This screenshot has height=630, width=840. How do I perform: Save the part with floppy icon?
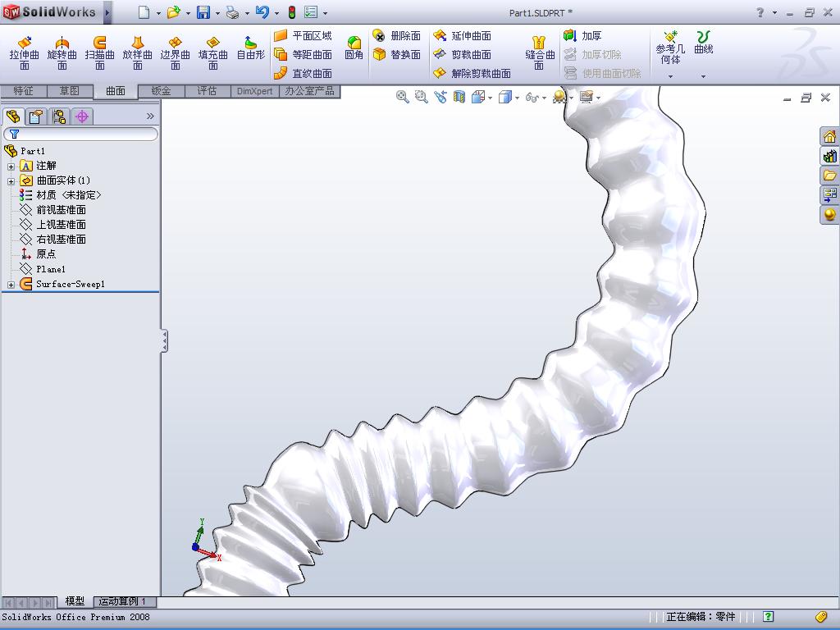(x=203, y=12)
